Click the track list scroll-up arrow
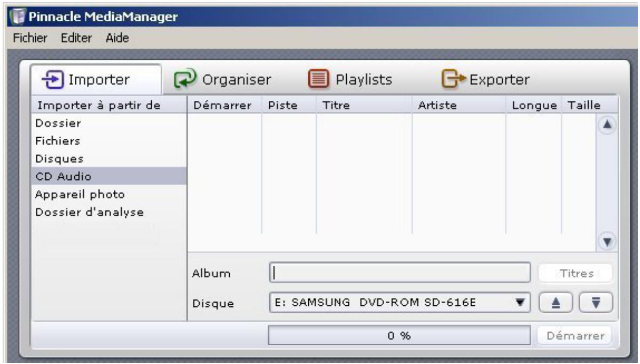The width and height of the screenshot is (640, 364). click(607, 124)
